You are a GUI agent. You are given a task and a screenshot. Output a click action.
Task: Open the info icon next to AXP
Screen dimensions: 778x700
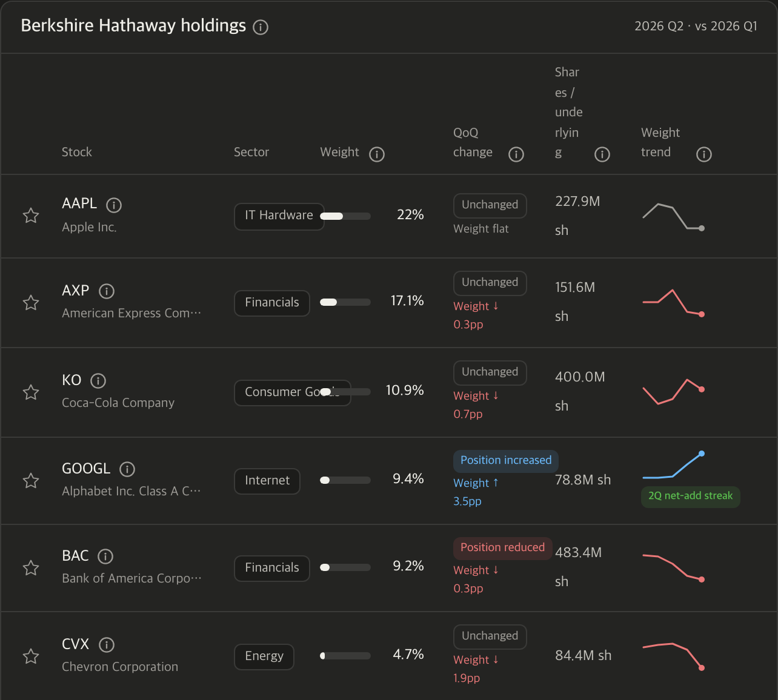(107, 291)
